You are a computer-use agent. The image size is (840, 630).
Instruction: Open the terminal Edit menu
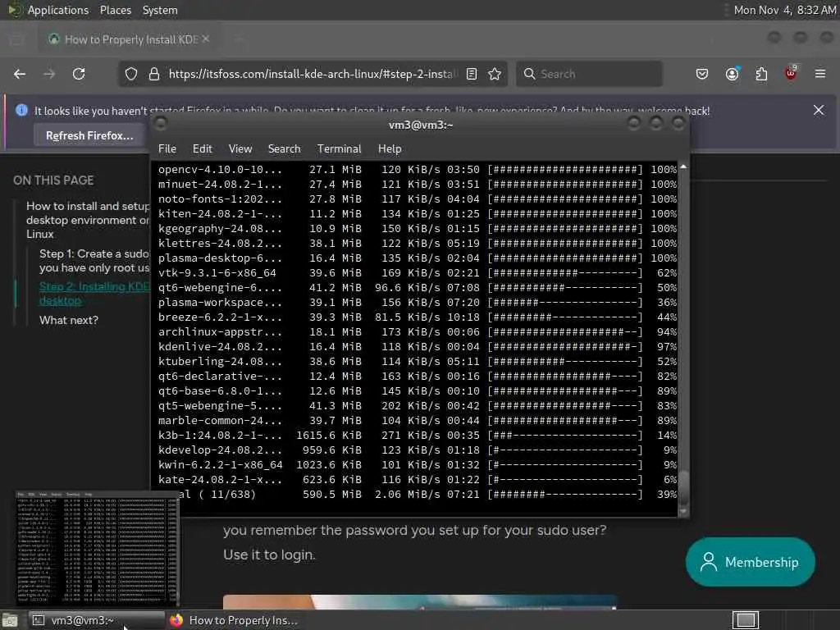tap(202, 149)
